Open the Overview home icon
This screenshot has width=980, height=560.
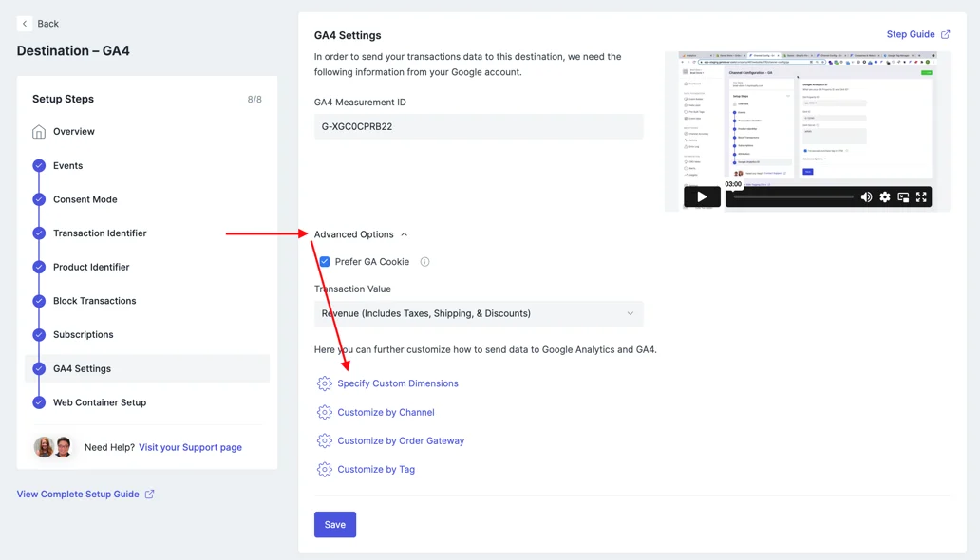pos(39,132)
